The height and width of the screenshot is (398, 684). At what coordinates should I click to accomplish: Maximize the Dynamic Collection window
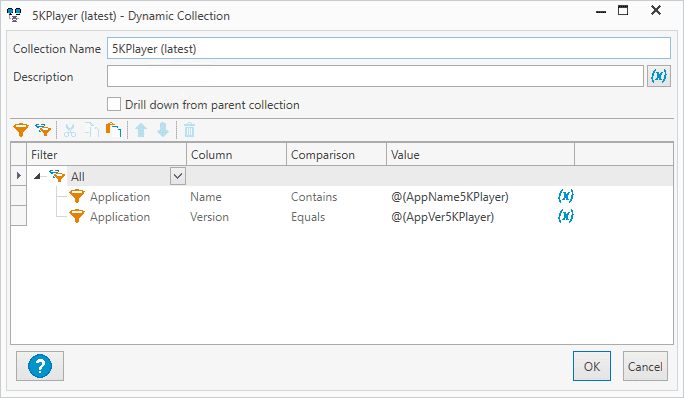(623, 10)
